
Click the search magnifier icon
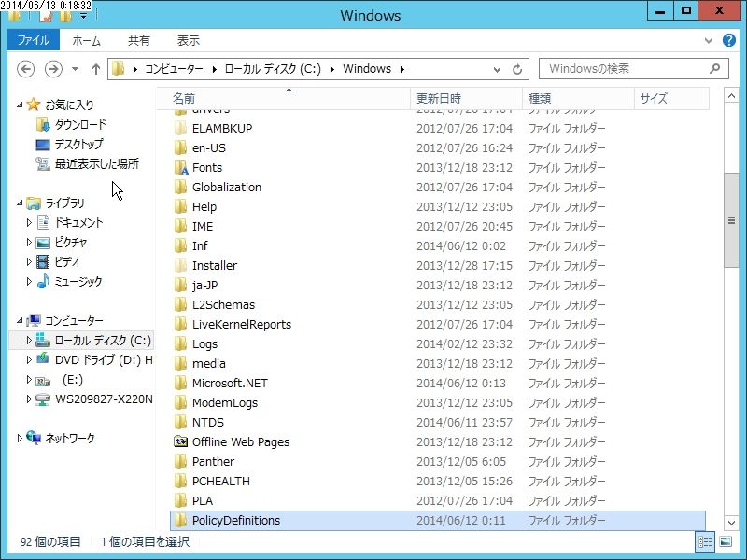pos(714,69)
